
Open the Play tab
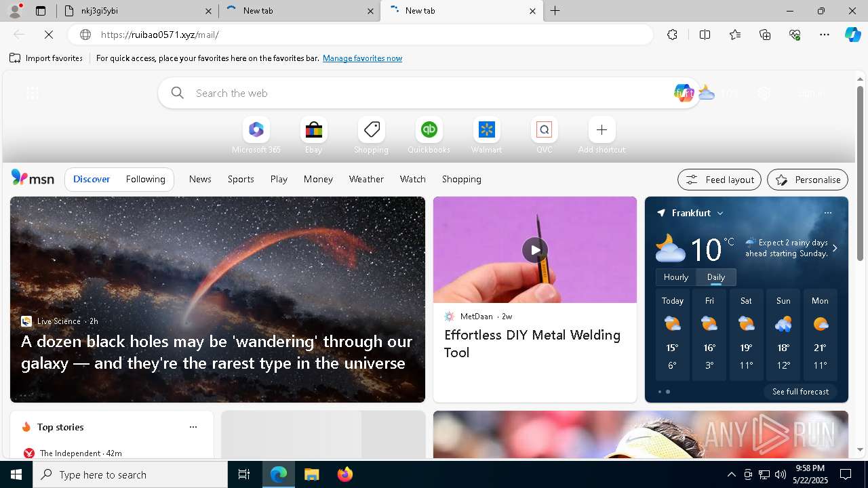click(279, 179)
